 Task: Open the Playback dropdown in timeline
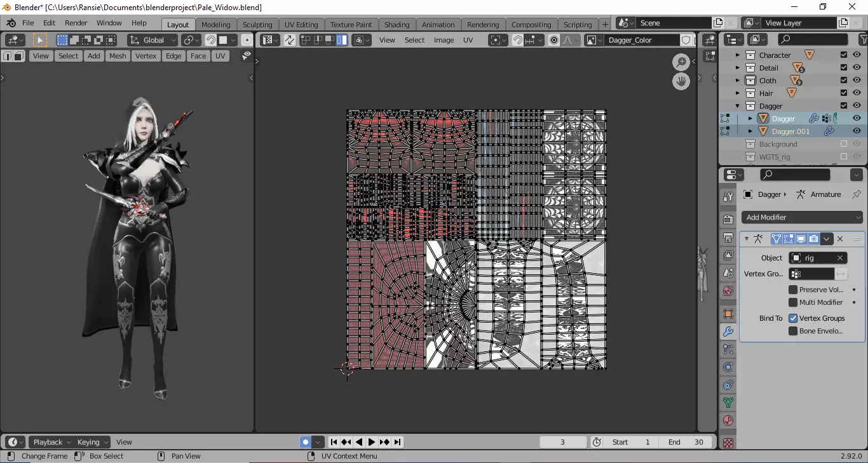[x=51, y=442]
